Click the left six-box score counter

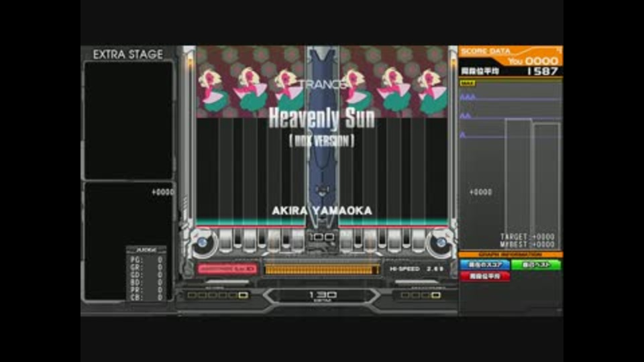217,295
